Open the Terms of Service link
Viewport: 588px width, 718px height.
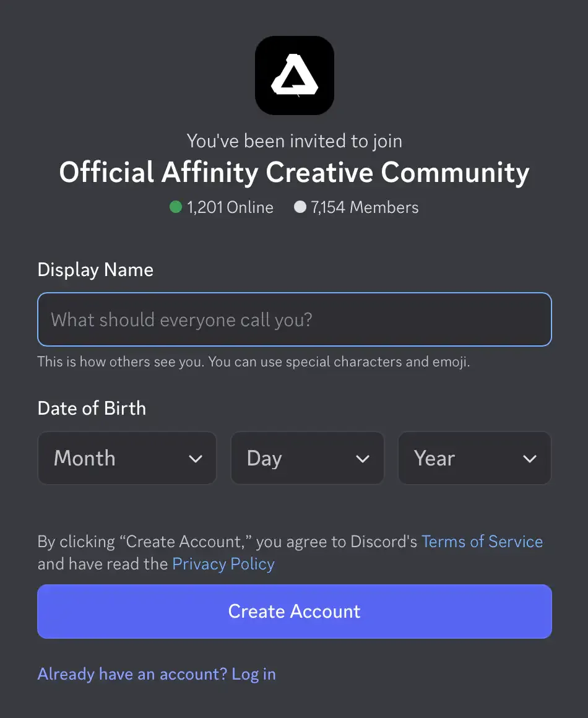(482, 542)
